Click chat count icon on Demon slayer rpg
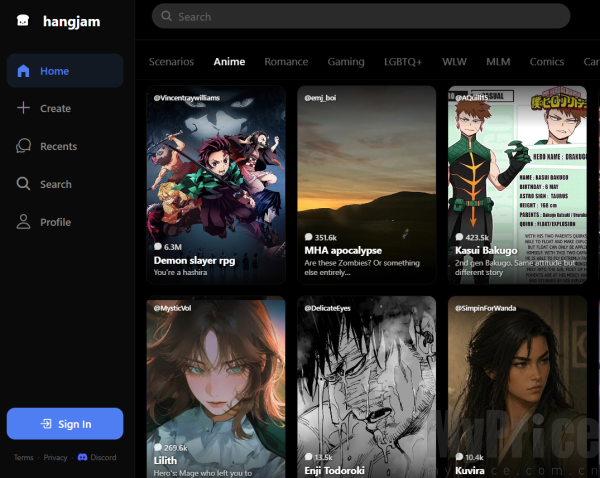The height and width of the screenshot is (478, 600). coord(158,246)
